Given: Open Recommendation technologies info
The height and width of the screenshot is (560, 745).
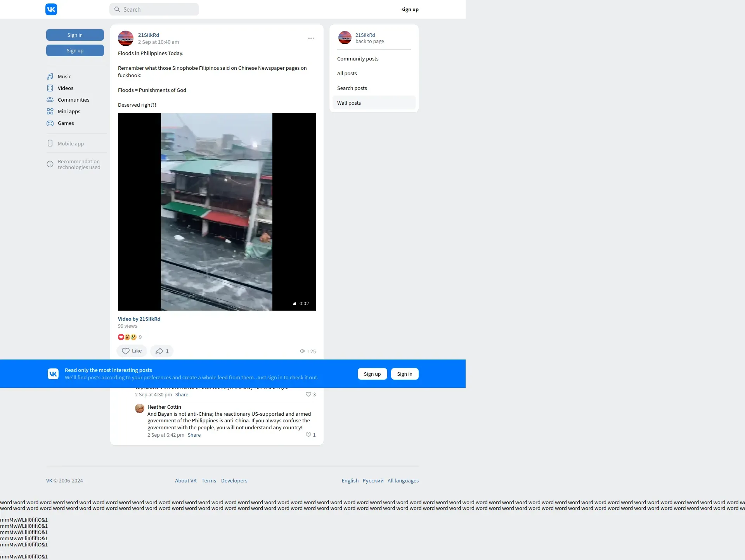Looking at the screenshot, I should point(78,164).
